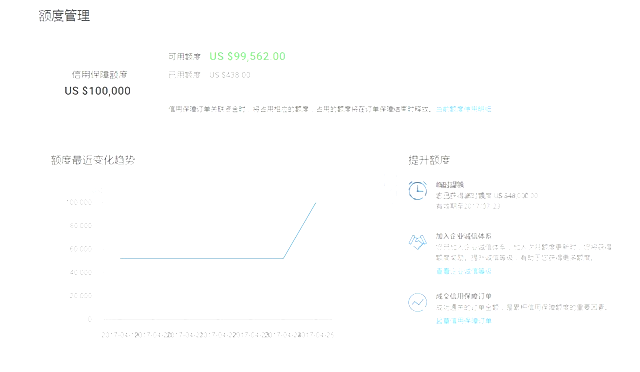Viewport: 640px width, 372px height.
Task: Click the green available amount US $99,562.00
Action: click(247, 56)
